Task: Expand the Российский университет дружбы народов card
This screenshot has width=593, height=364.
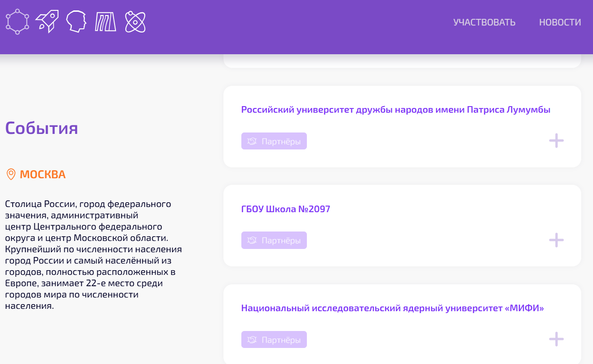Action: [556, 141]
